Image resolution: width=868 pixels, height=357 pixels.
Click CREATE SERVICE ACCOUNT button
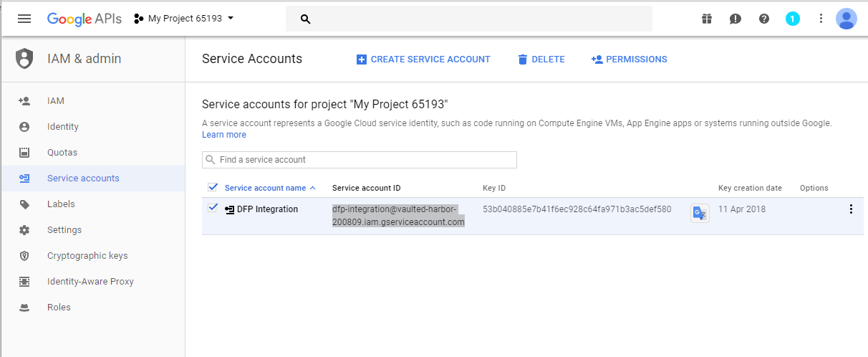coord(423,59)
